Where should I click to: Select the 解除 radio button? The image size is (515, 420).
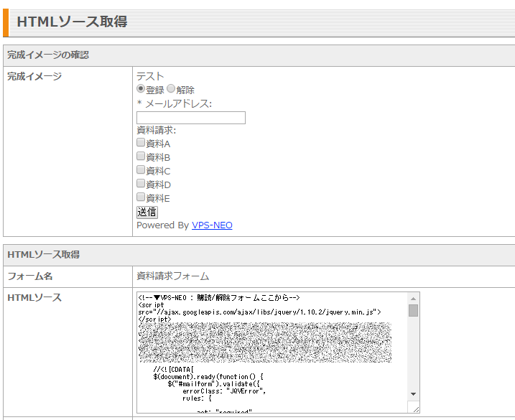pos(171,88)
